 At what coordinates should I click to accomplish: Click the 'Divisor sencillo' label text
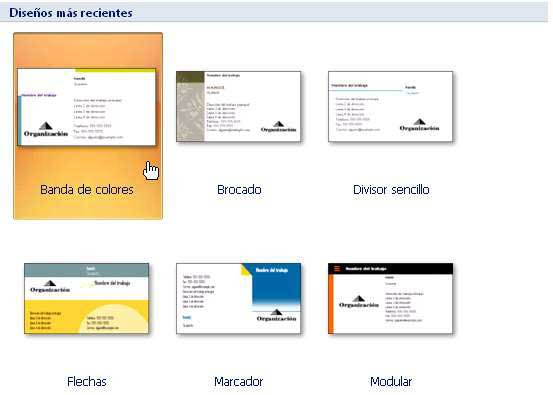[x=391, y=190]
